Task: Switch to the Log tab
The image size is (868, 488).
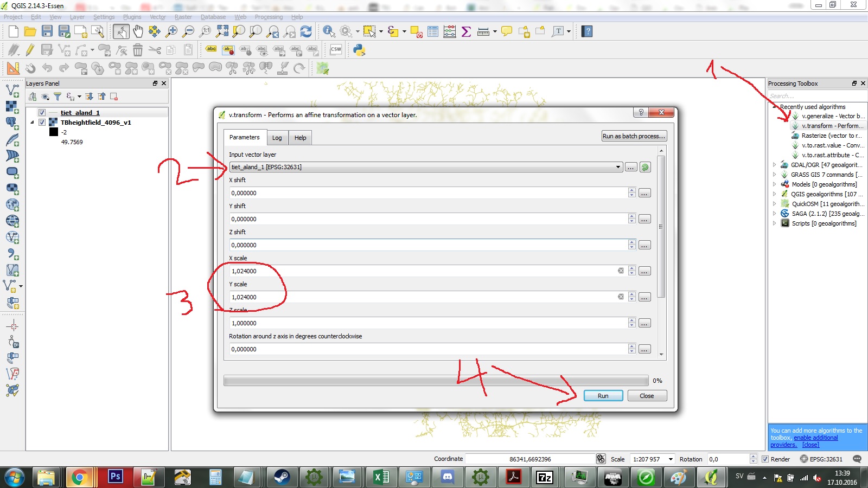Action: (x=277, y=138)
